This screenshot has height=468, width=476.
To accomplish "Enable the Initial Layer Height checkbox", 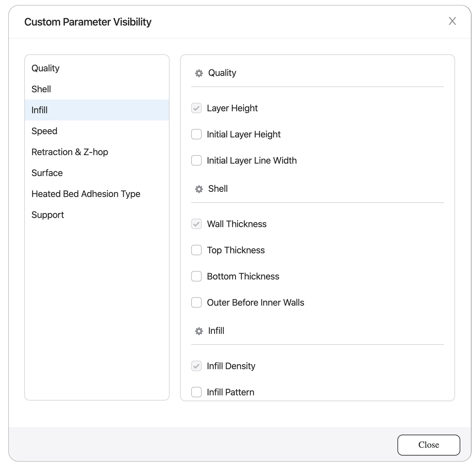I will click(196, 134).
